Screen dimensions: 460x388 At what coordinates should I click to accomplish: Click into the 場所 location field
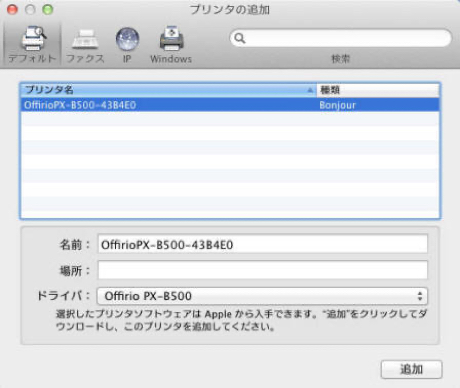point(262,270)
